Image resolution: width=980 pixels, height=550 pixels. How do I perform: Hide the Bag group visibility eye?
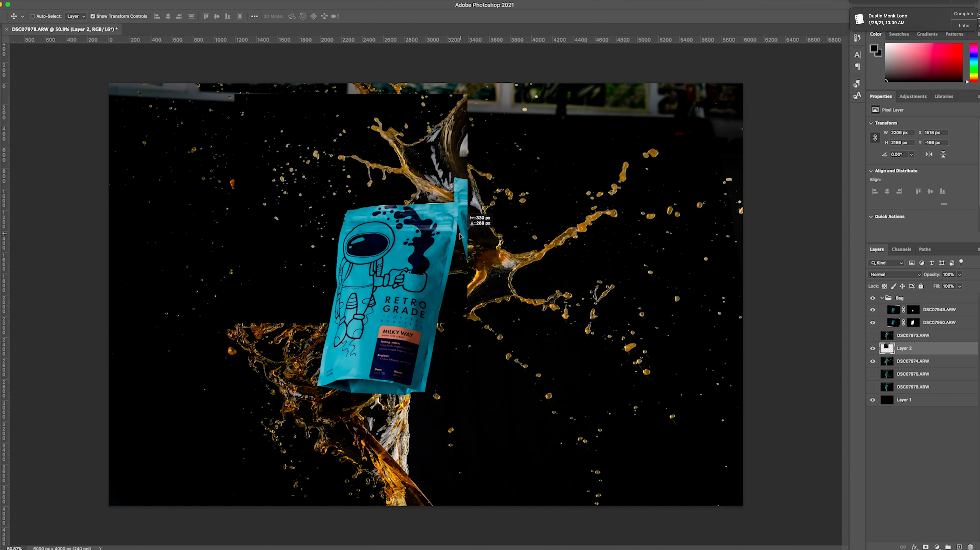873,298
